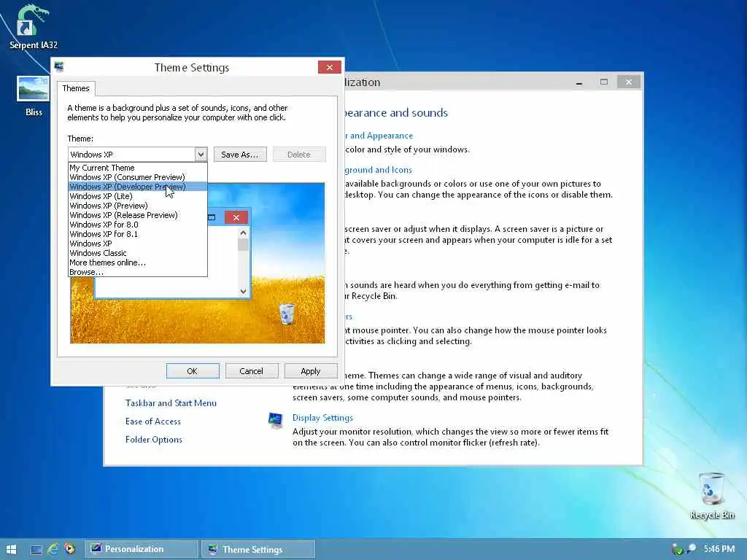Select More themes online… entry
This screenshot has height=560, width=747.
138,262
